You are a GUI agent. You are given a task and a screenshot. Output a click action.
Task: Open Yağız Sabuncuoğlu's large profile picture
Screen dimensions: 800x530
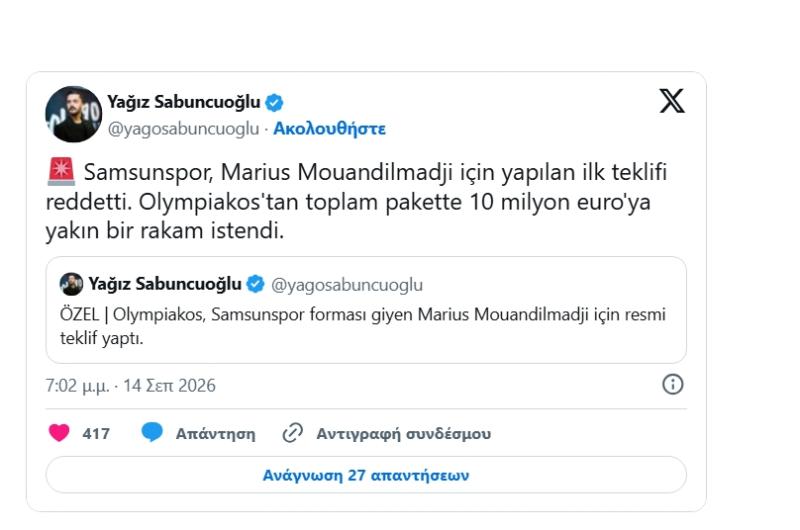point(73,114)
